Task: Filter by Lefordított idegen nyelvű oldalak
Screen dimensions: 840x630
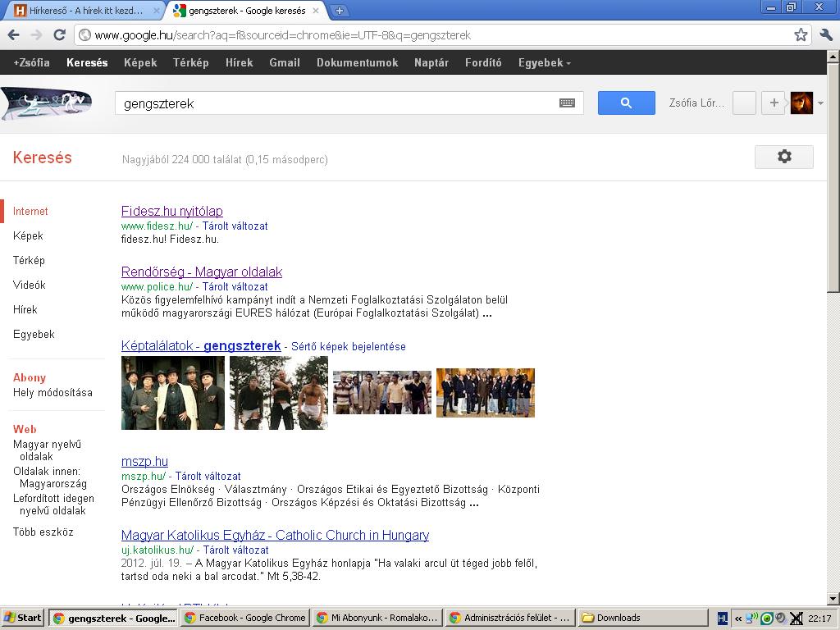Action: pos(53,504)
